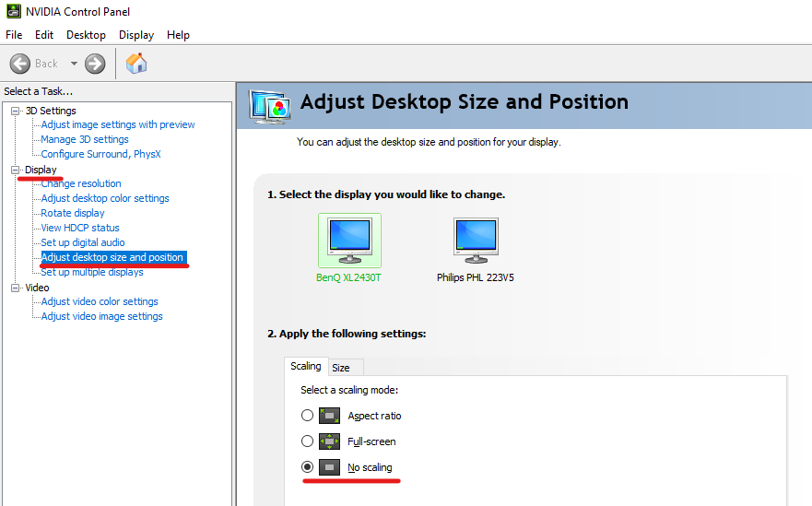The height and width of the screenshot is (506, 812).
Task: Click the Full-screen scaling icon
Action: click(x=329, y=441)
